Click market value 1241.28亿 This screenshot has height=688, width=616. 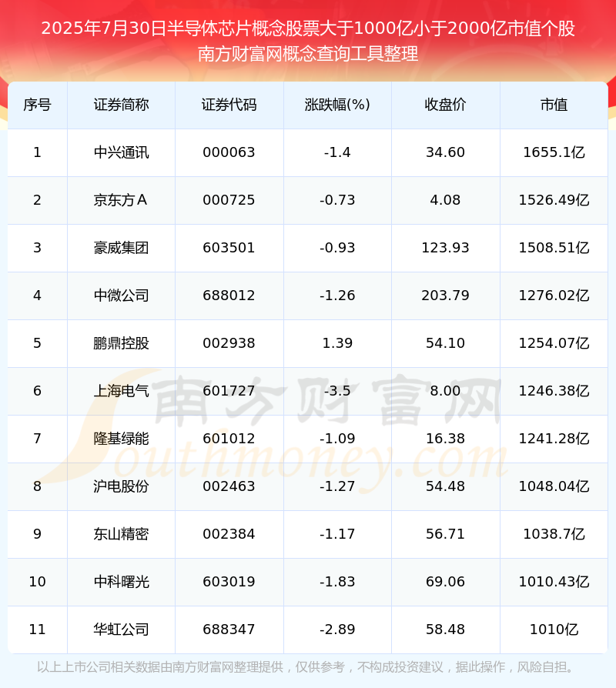point(554,439)
